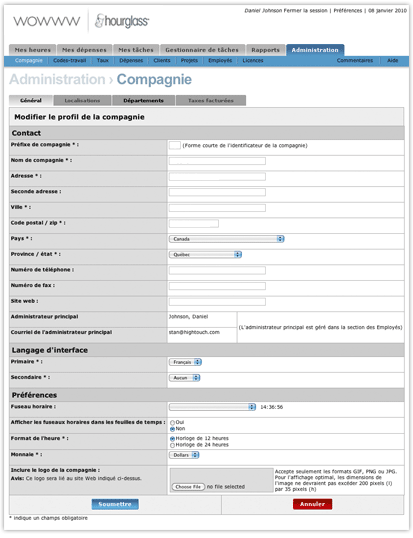Open the Pays country dropdown
Viewport: 413px width, 538px height.
tap(226, 239)
